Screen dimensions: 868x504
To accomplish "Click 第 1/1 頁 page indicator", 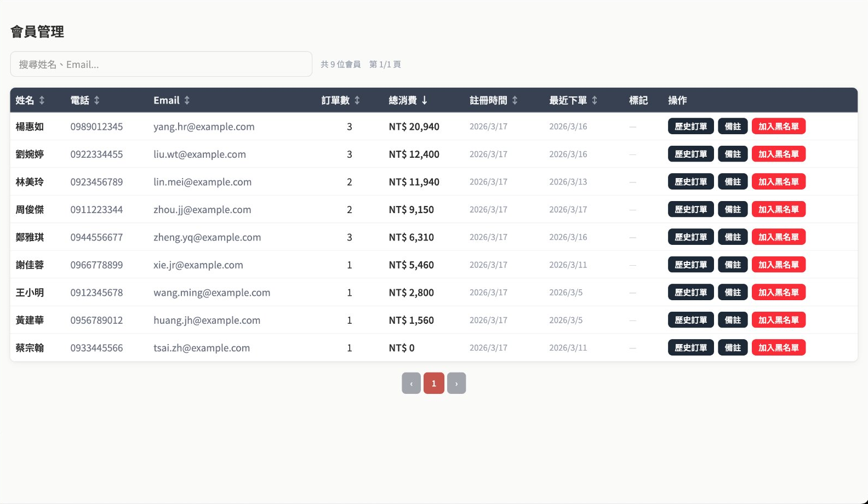I will click(385, 64).
